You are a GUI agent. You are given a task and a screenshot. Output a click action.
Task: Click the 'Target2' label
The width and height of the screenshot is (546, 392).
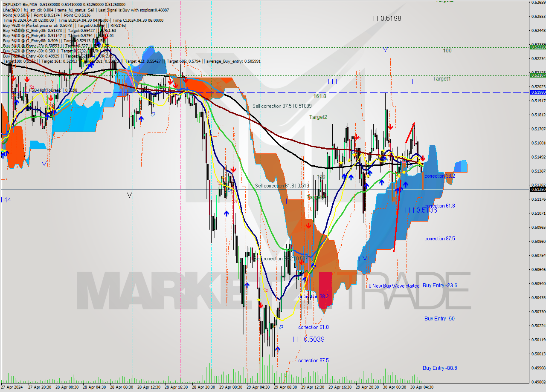coord(318,117)
